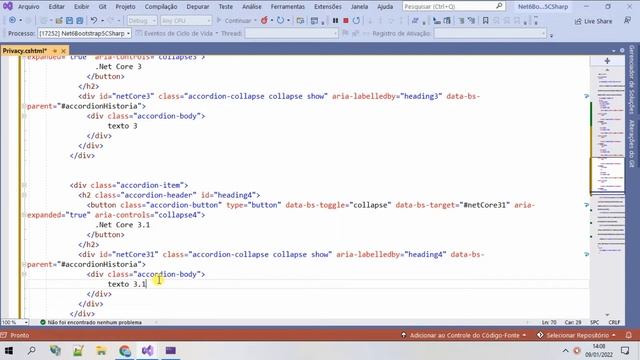Open file with the folder icon
The image size is (640, 360).
[x=59, y=20]
